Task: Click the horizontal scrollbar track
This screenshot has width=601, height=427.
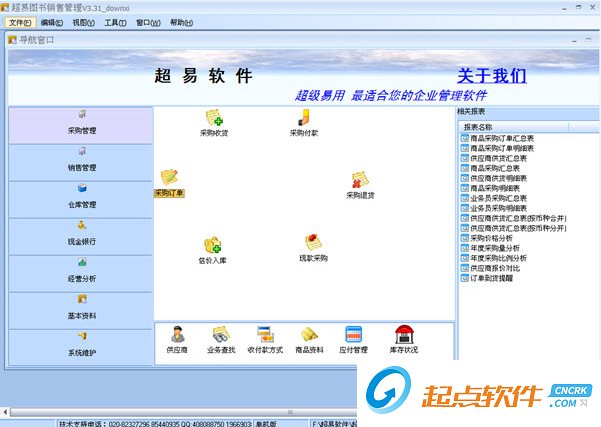Action: 183,412
